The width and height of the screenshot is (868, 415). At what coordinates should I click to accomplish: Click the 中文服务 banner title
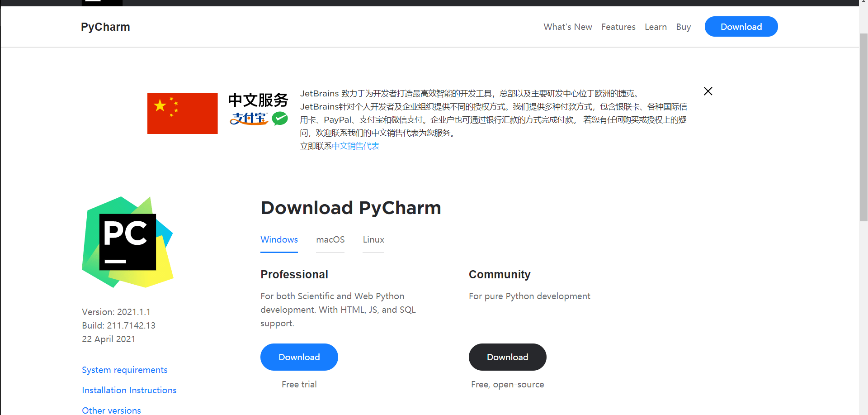coord(258,100)
